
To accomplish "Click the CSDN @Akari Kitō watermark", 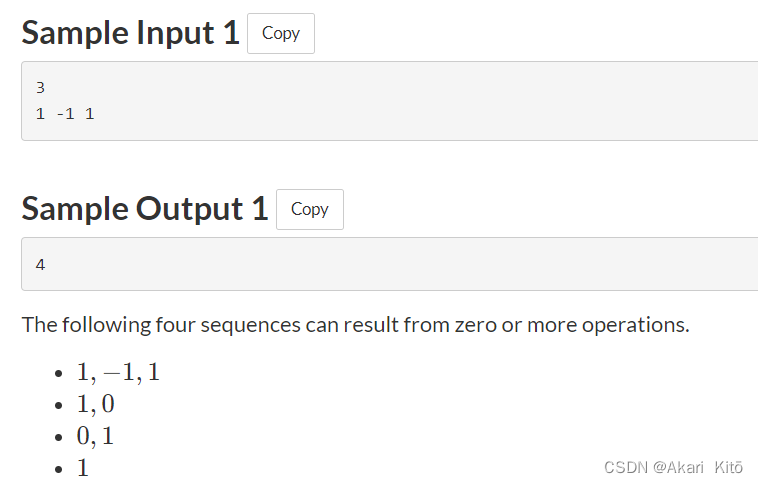I will (673, 468).
